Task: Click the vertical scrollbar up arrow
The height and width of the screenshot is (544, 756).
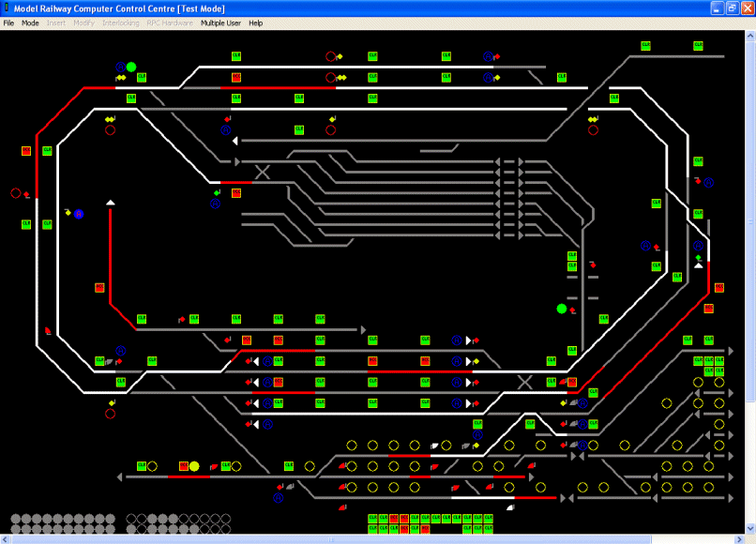Action: click(750, 36)
